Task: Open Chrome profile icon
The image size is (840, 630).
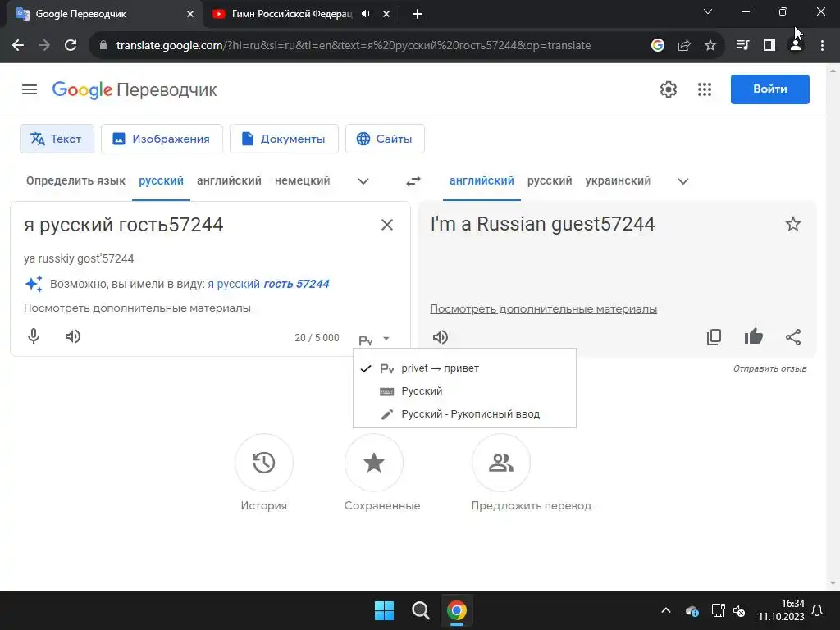Action: pos(796,46)
